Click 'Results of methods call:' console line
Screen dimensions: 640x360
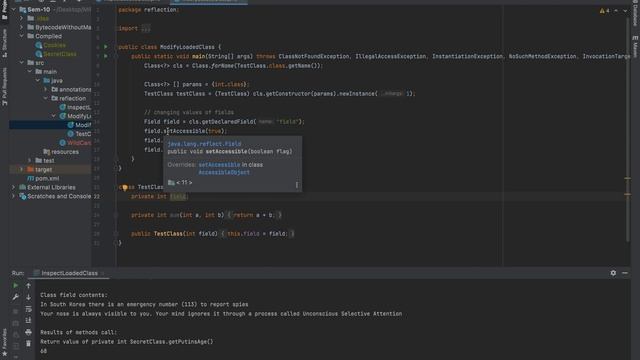[x=78, y=332]
